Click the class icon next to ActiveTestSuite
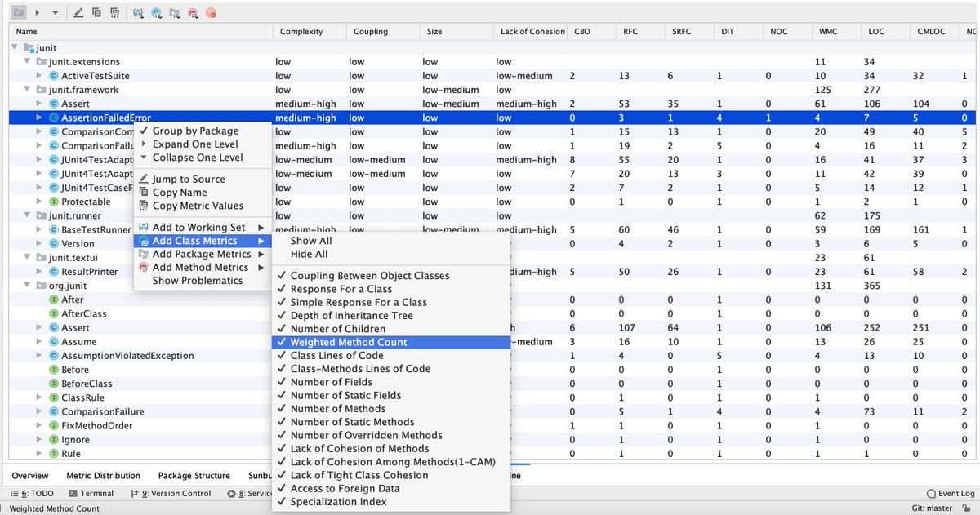The width and height of the screenshot is (980, 515). [x=54, y=76]
